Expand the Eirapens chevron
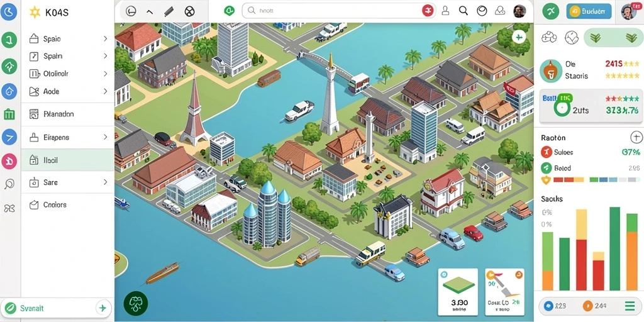This screenshot has height=322, width=644. click(x=105, y=137)
